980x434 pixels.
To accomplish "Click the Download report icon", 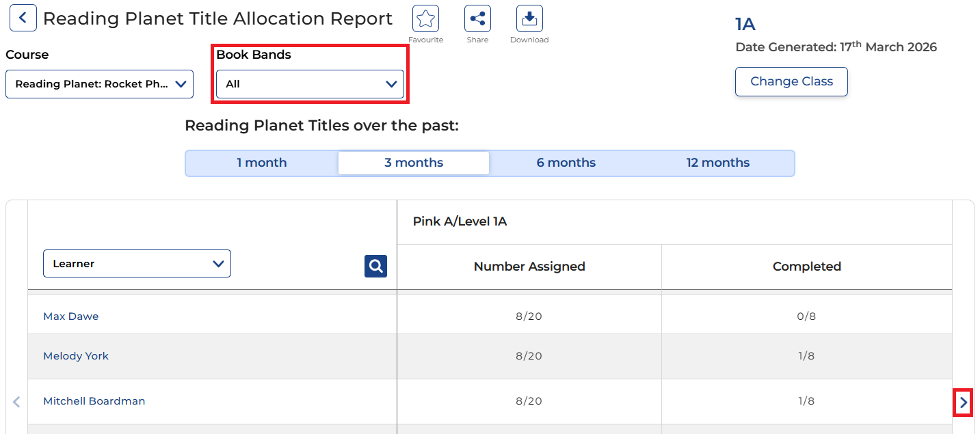I will click(529, 18).
